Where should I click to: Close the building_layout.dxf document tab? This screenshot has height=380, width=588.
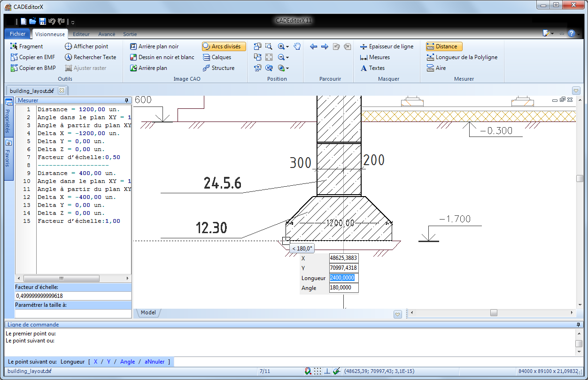point(62,91)
